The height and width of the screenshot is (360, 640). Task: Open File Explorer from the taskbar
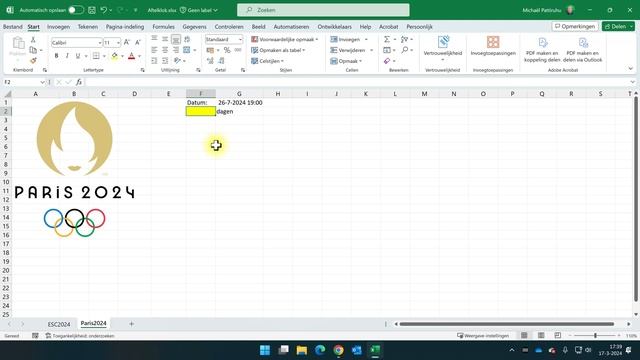[302, 350]
